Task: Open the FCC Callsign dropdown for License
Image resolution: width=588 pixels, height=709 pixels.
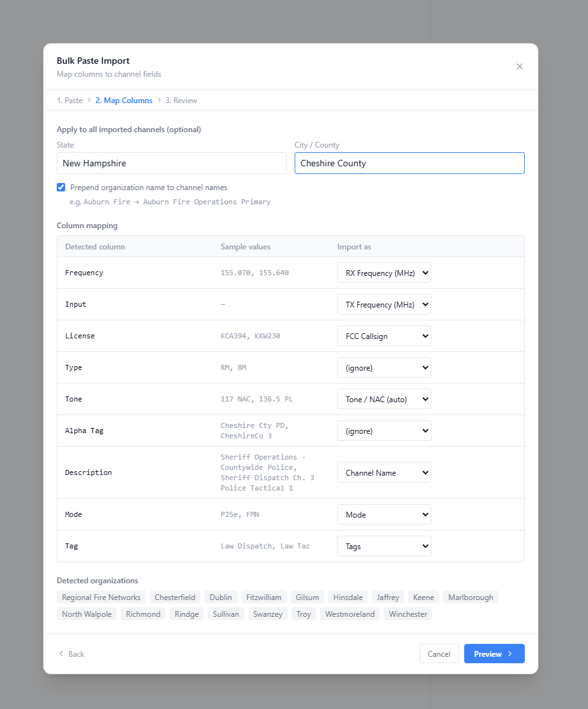Action: pyautogui.click(x=384, y=336)
